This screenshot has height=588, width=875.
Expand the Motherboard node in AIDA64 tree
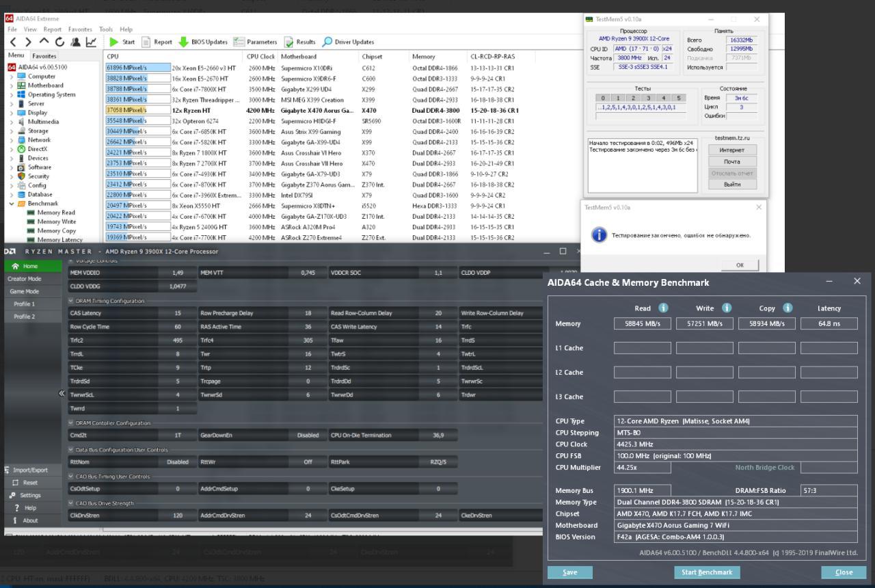11,85
